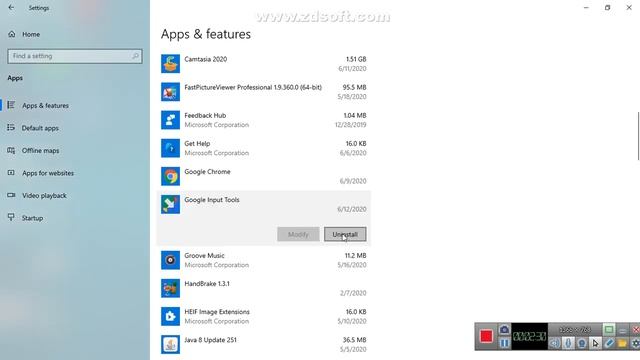Click the Offline maps sidebar icon
Viewport: 640px width, 360px height.
(x=11, y=150)
